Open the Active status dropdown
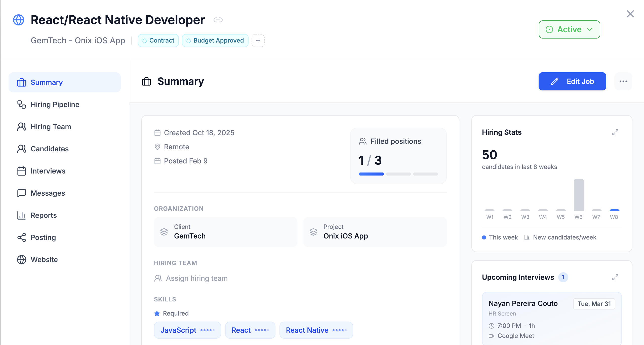 tap(569, 29)
